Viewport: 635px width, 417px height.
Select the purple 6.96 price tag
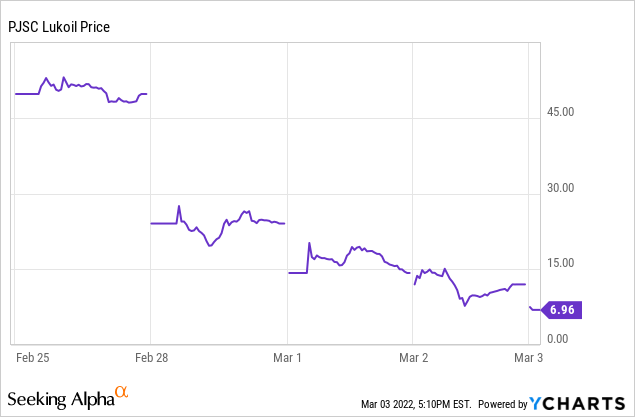point(562,310)
